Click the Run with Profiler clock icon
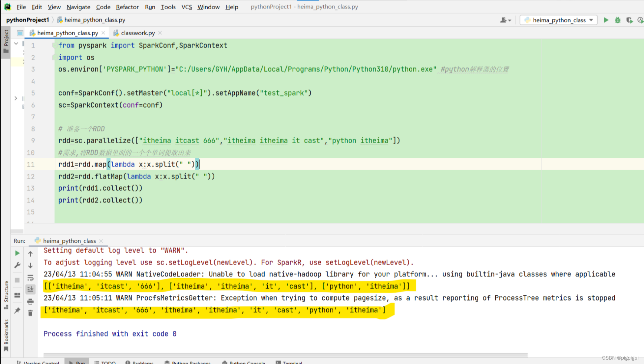The height and width of the screenshot is (364, 644). [x=640, y=20]
